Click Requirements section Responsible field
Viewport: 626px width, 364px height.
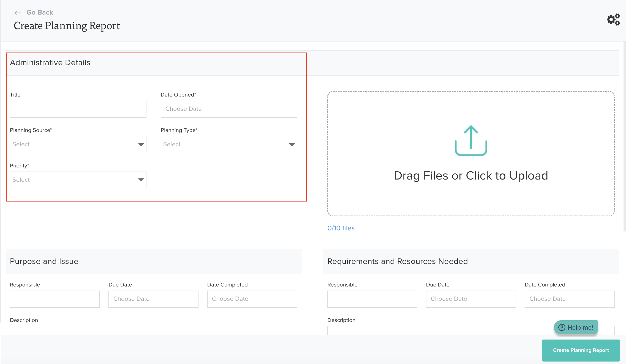point(372,299)
